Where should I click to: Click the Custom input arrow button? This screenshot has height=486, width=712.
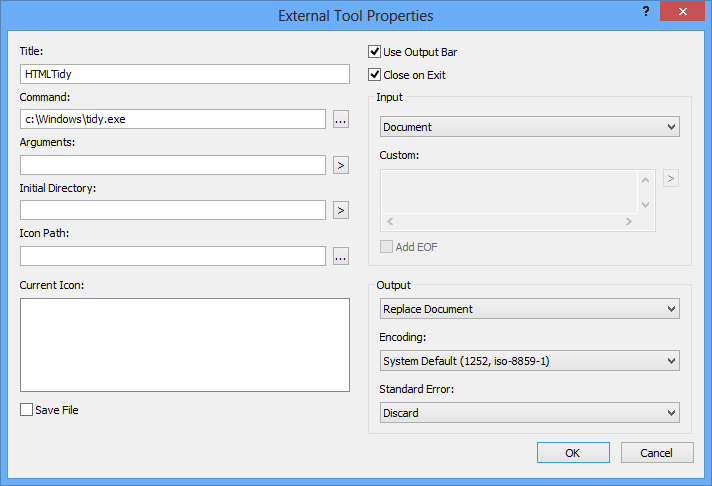671,179
